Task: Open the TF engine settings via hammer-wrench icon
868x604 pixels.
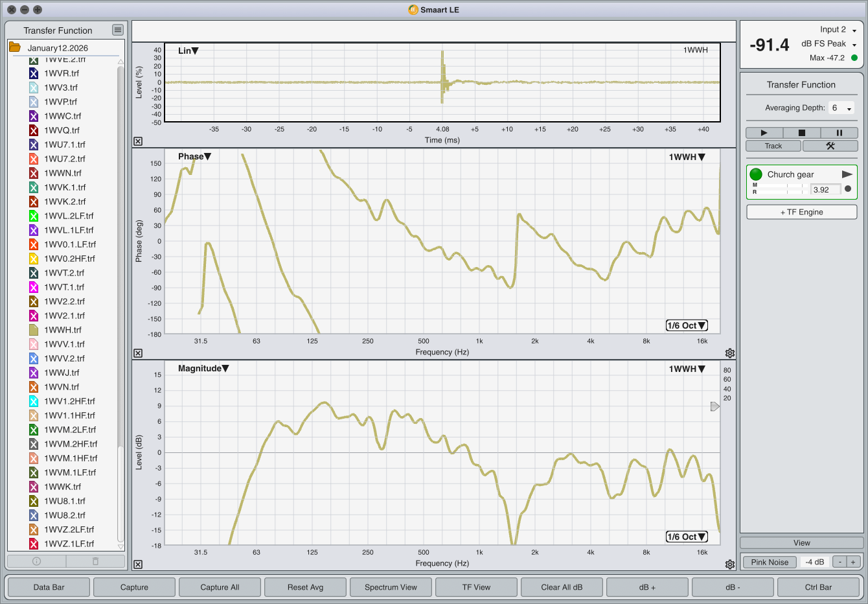Action: tap(830, 146)
